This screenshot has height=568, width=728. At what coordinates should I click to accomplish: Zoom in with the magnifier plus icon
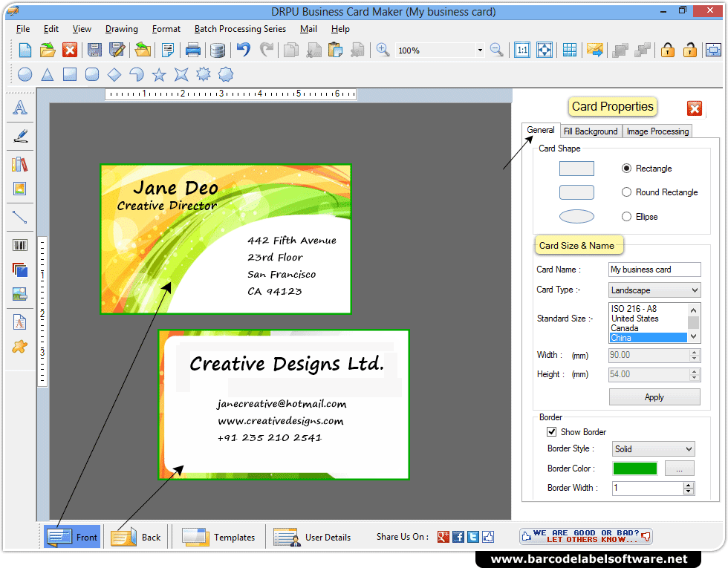coord(383,49)
